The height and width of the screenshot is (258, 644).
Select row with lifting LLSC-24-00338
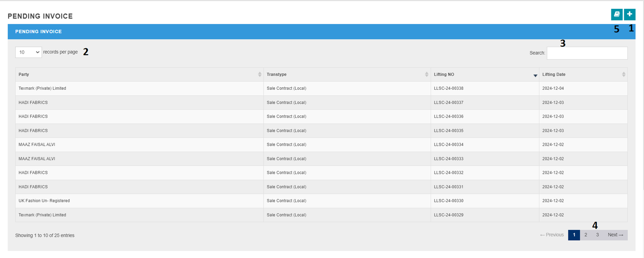click(x=448, y=89)
